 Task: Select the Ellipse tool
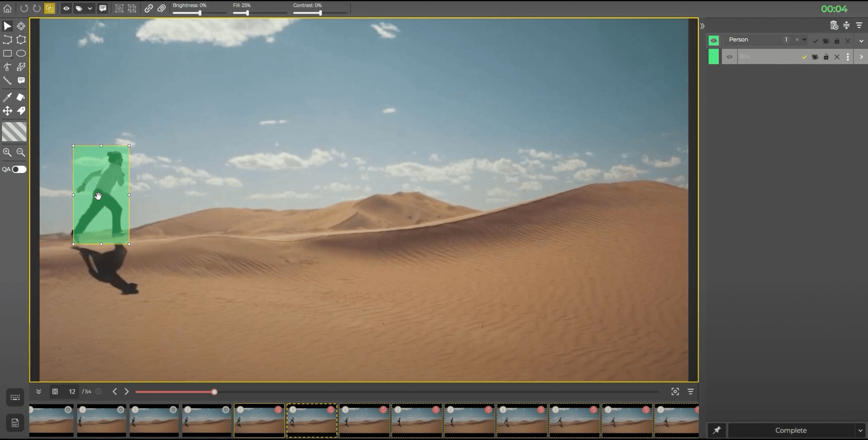pyautogui.click(x=21, y=53)
